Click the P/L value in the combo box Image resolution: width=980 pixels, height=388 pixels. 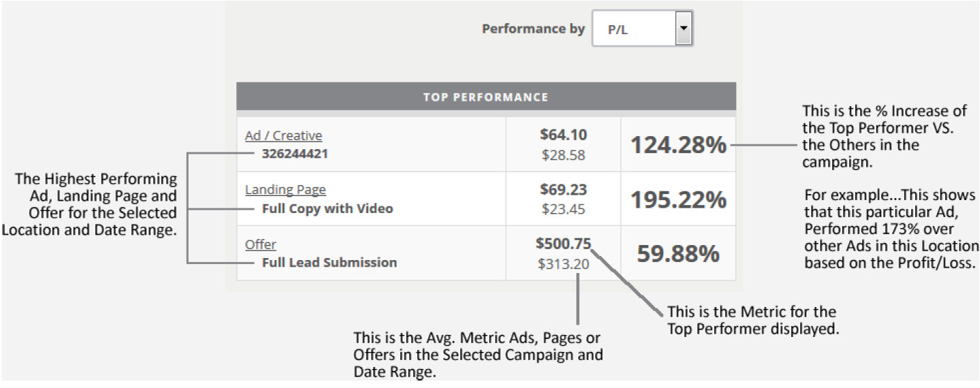(617, 30)
